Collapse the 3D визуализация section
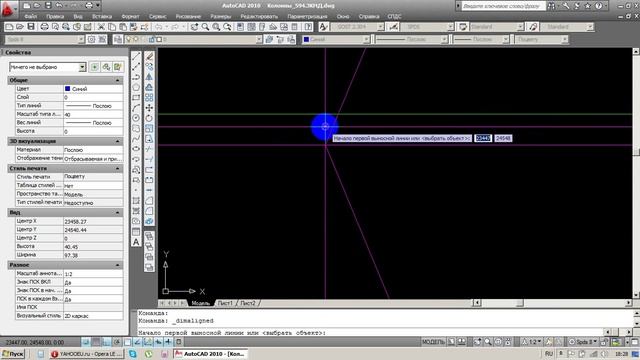This screenshot has width=640, height=360. point(118,141)
